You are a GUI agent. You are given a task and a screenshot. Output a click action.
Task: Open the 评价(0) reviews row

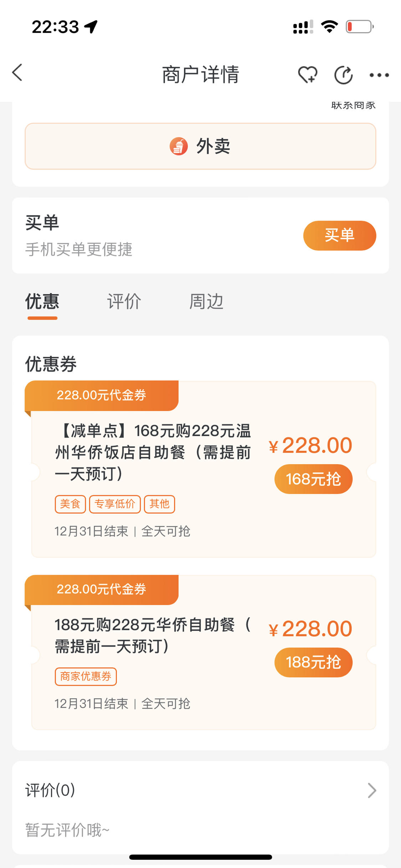coord(200,790)
